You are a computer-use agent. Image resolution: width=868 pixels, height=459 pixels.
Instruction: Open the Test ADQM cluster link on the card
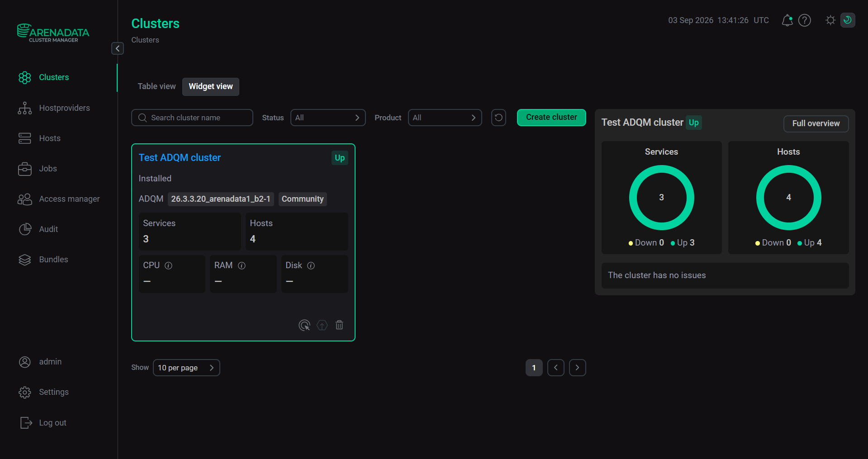(180, 157)
